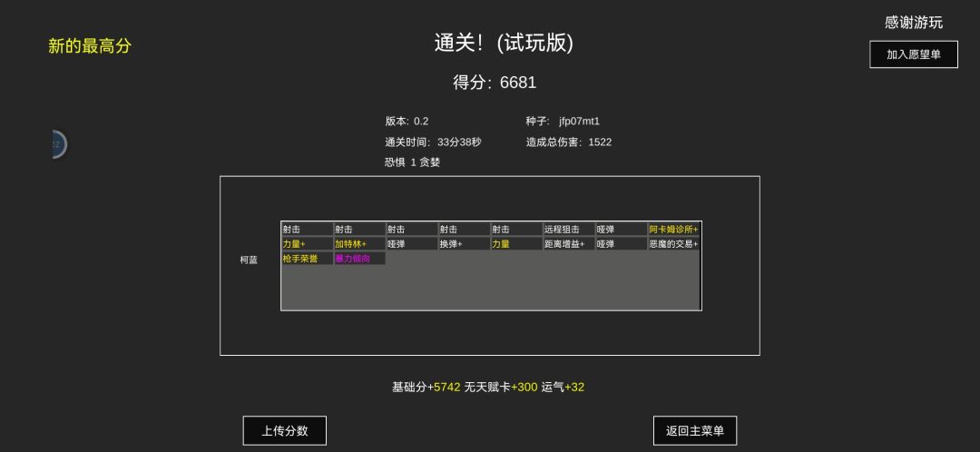Click the clear time 33分38秒
The height and width of the screenshot is (452, 980).
[459, 142]
